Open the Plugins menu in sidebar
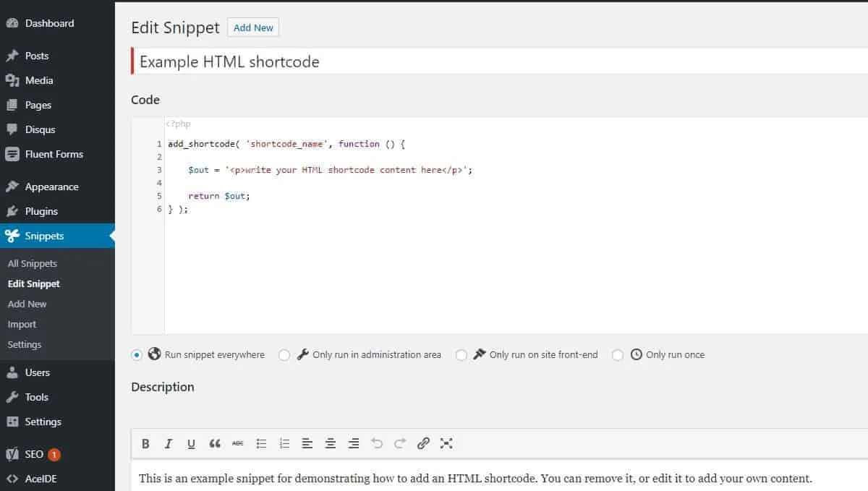This screenshot has height=491, width=868. pyautogui.click(x=41, y=211)
